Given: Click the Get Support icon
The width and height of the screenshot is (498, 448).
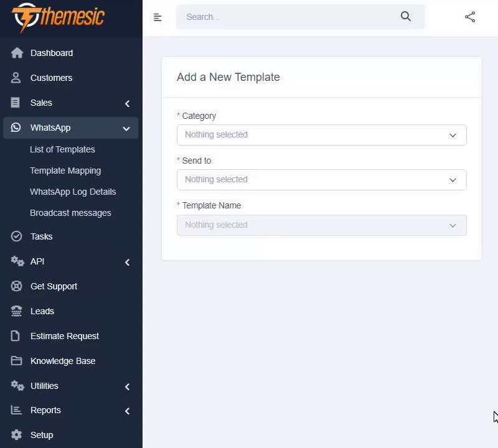Looking at the screenshot, I should (x=17, y=286).
